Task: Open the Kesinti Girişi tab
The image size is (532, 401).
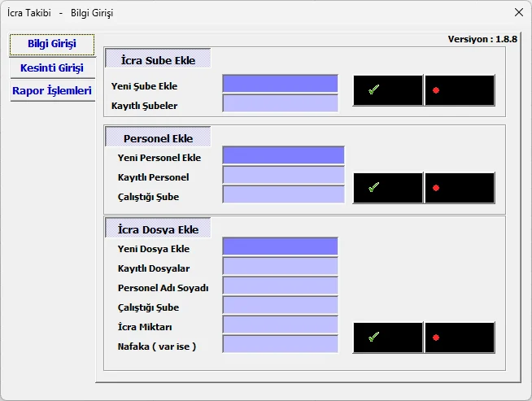Action: (52, 68)
